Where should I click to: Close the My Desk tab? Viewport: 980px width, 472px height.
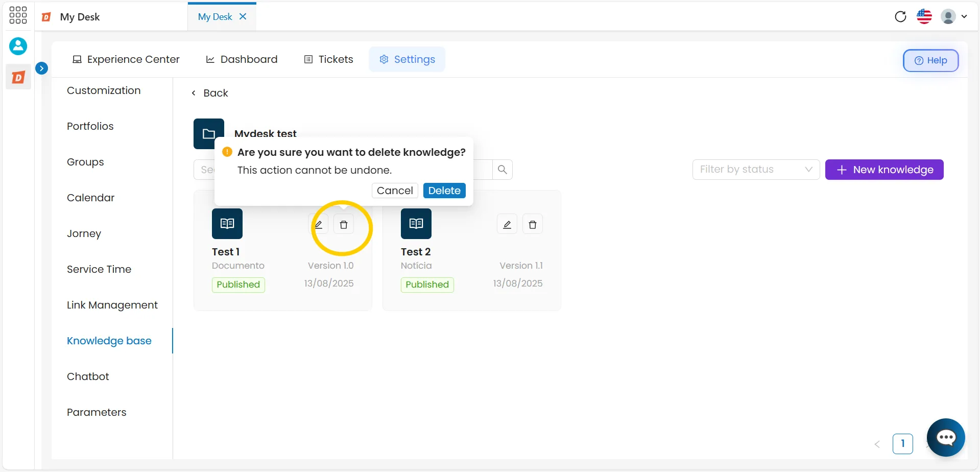(x=243, y=16)
